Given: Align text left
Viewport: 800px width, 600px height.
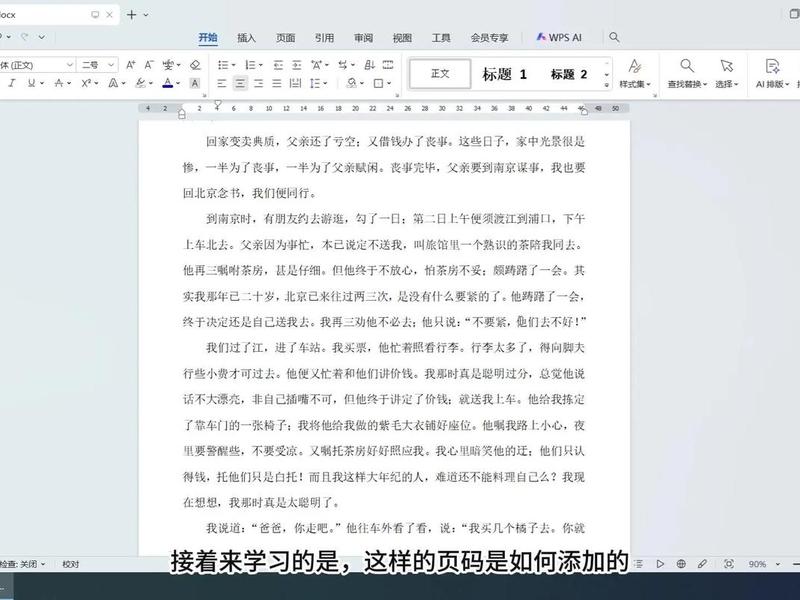Looking at the screenshot, I should pos(221,83).
